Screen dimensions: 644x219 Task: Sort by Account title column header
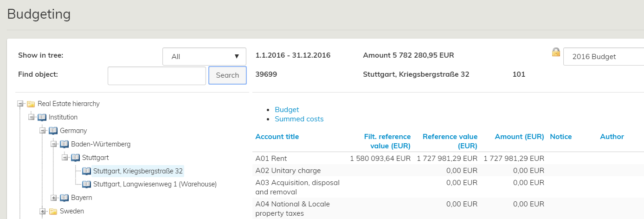(277, 137)
